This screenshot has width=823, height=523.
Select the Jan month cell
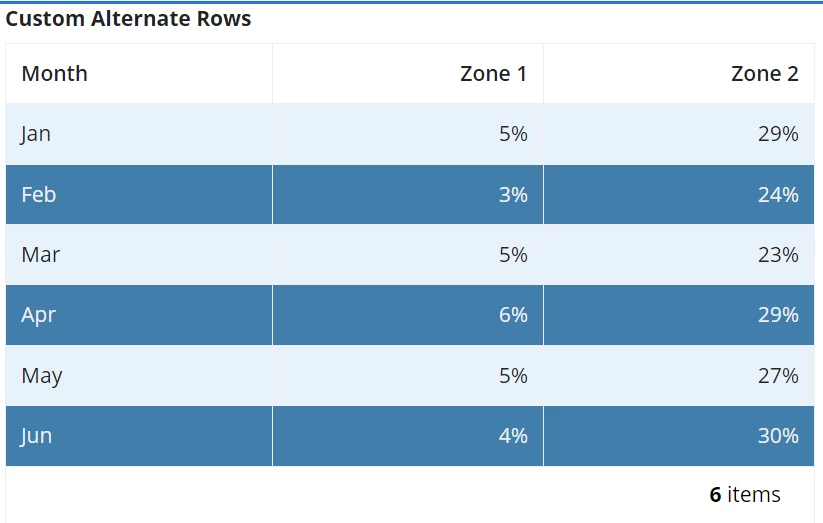click(139, 134)
